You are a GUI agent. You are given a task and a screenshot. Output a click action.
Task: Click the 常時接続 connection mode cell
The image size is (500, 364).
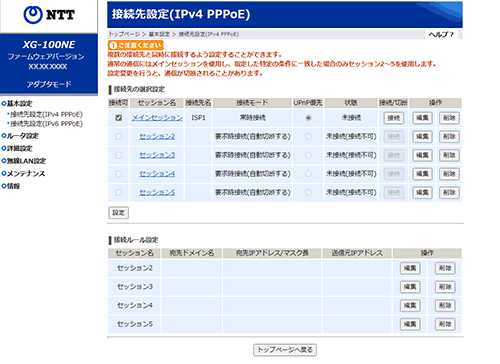pos(253,118)
